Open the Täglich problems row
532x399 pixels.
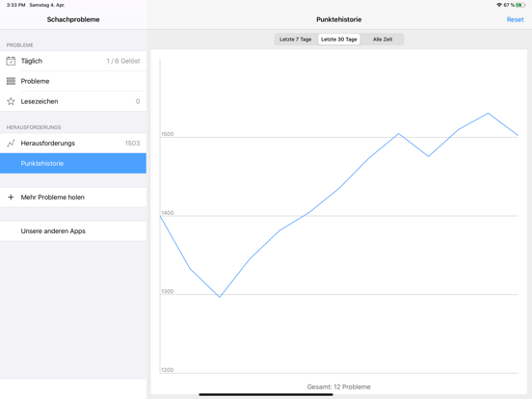coord(73,61)
